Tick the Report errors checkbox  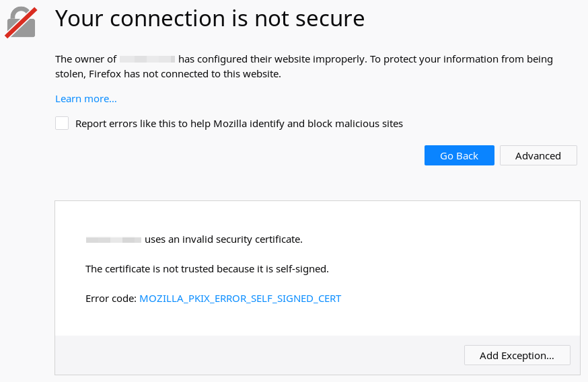click(x=62, y=123)
